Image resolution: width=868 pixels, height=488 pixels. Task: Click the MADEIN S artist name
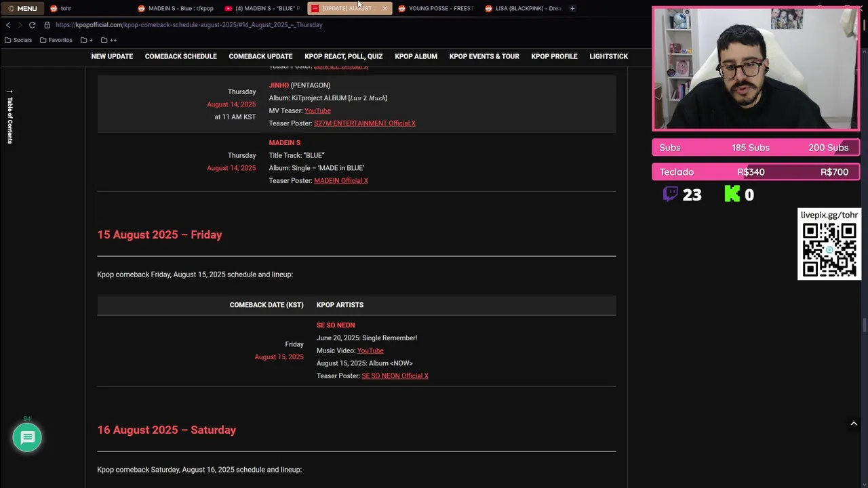tap(284, 143)
